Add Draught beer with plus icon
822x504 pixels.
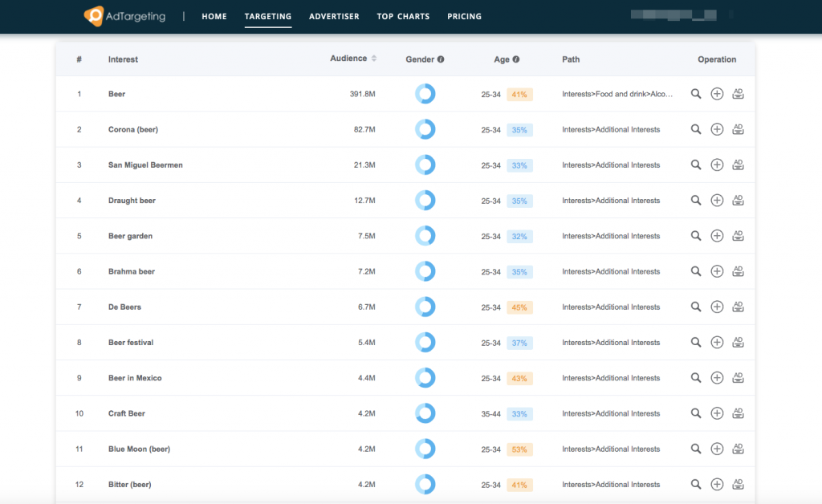[x=717, y=201]
